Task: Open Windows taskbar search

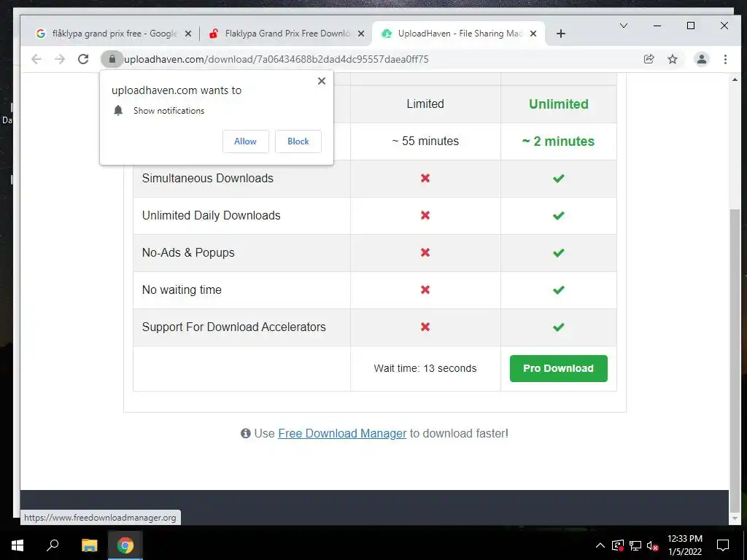Action: click(53, 545)
